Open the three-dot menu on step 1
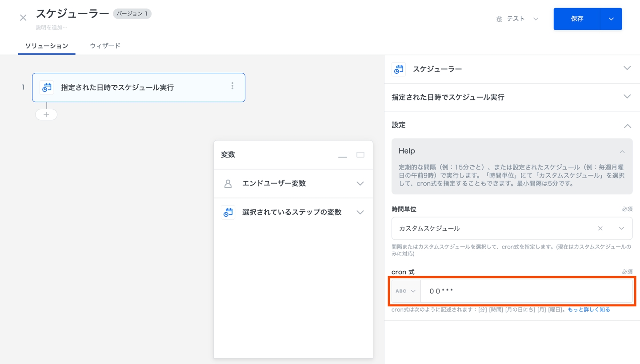 tap(232, 86)
